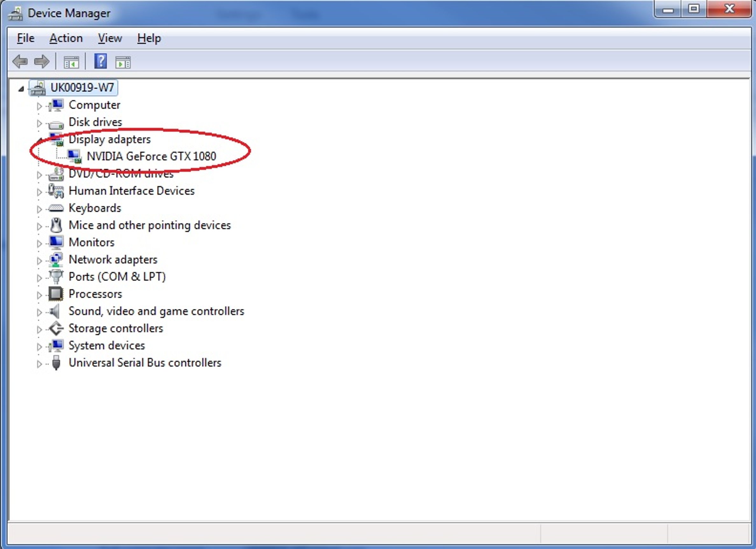This screenshot has height=549, width=756.
Task: Click the Processors chip icon
Action: [56, 294]
